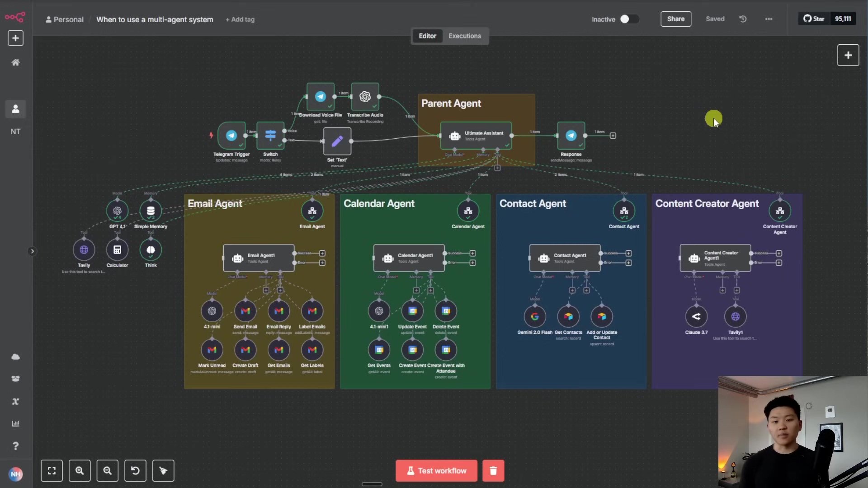
Task: Select the Editor tab
Action: tap(427, 36)
